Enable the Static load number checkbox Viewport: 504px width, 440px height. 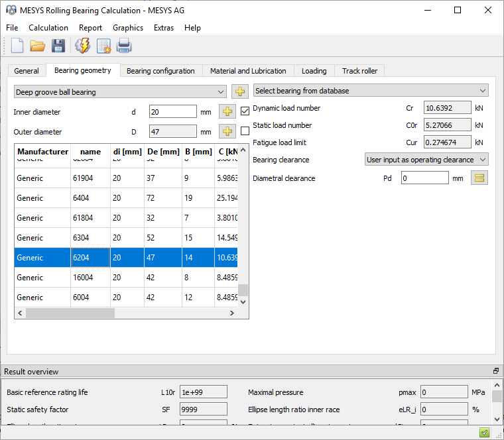point(245,131)
